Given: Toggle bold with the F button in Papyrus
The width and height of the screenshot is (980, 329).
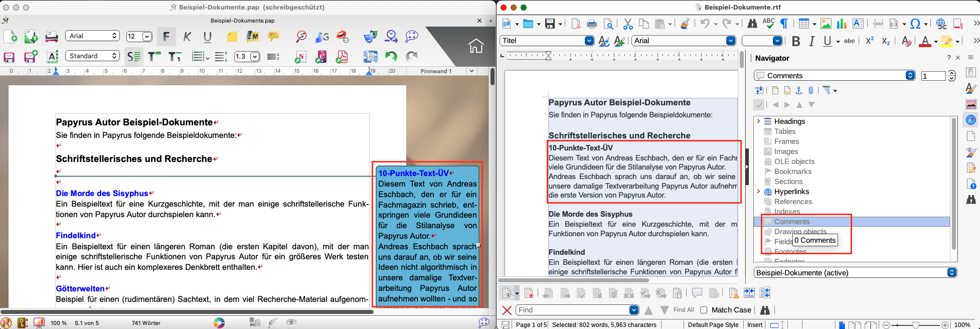Looking at the screenshot, I should [166, 36].
